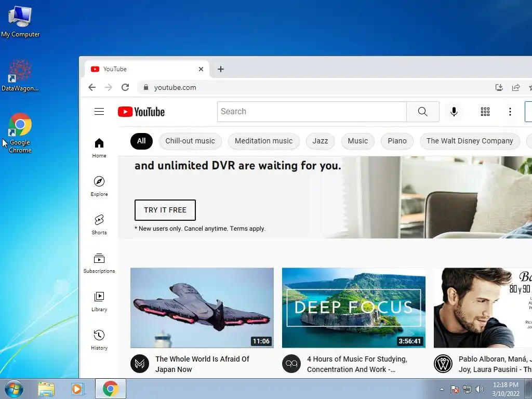
Task: Click the Action Center flag icon
Action: pos(455,389)
